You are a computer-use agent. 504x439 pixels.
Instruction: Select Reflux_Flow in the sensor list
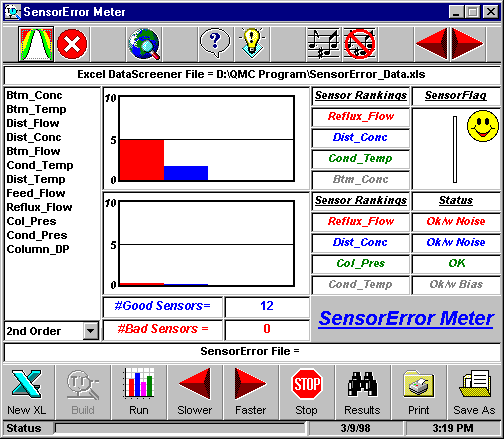[x=39, y=207]
